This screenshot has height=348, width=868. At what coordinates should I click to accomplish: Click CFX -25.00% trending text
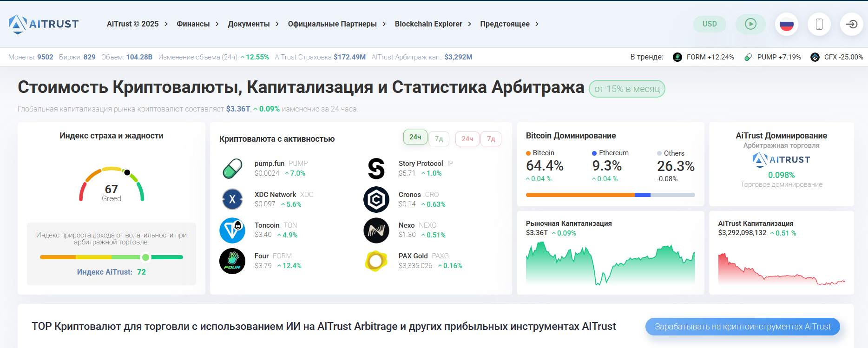(x=844, y=57)
